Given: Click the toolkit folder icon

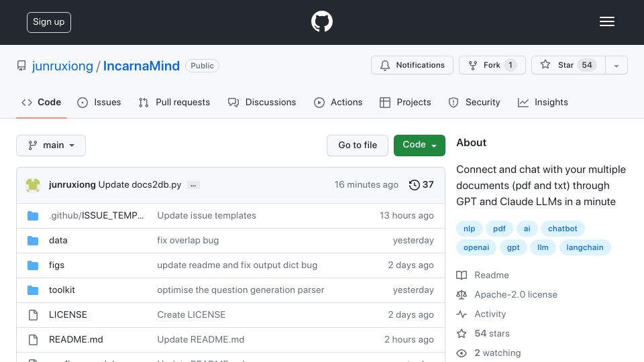Looking at the screenshot, I should click(x=33, y=290).
